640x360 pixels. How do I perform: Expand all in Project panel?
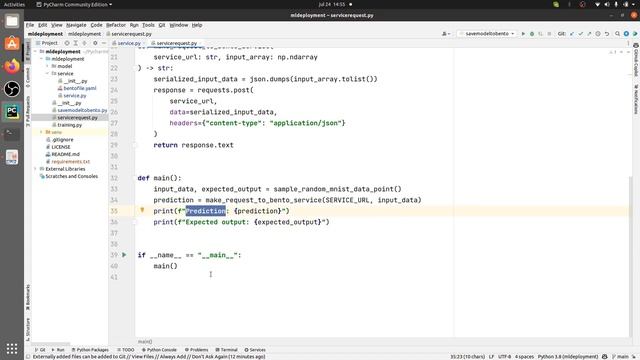pos(76,43)
